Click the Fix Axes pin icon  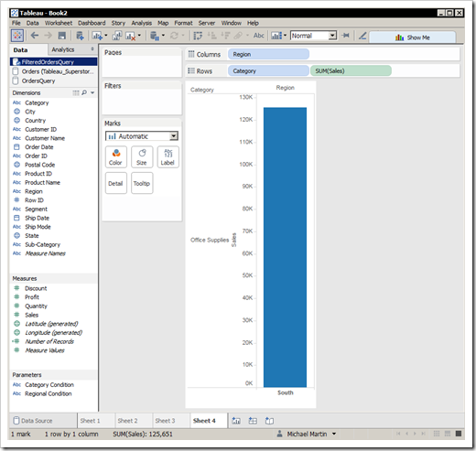[345, 36]
